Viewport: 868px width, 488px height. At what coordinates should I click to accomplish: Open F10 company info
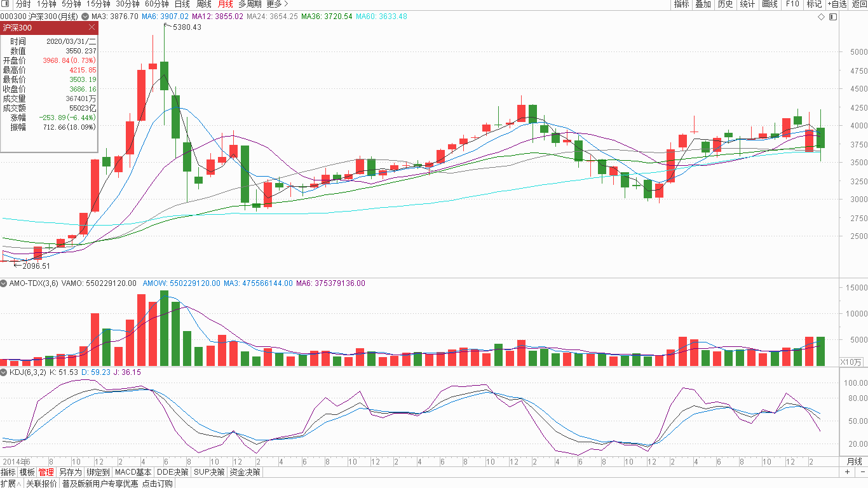point(792,4)
